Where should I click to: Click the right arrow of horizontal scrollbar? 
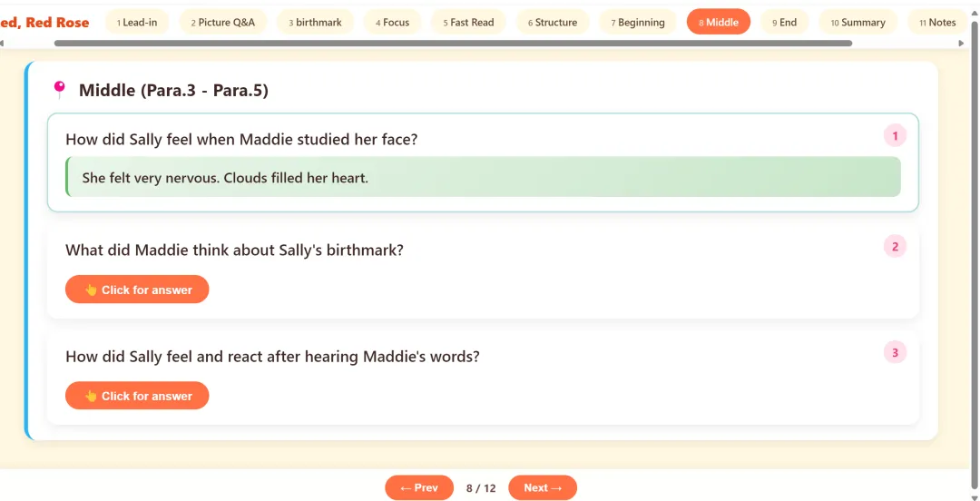point(961,44)
